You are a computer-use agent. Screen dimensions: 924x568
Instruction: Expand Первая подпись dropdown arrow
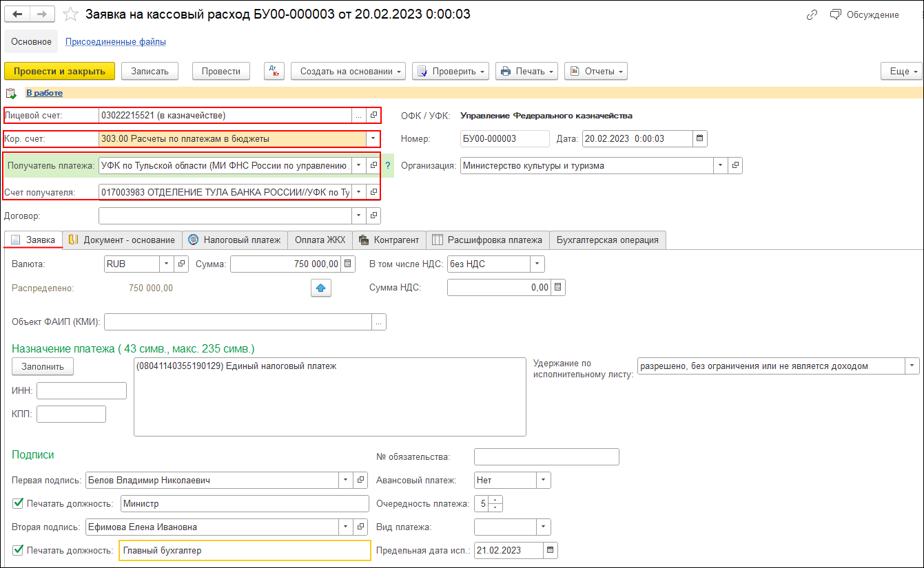pos(345,480)
